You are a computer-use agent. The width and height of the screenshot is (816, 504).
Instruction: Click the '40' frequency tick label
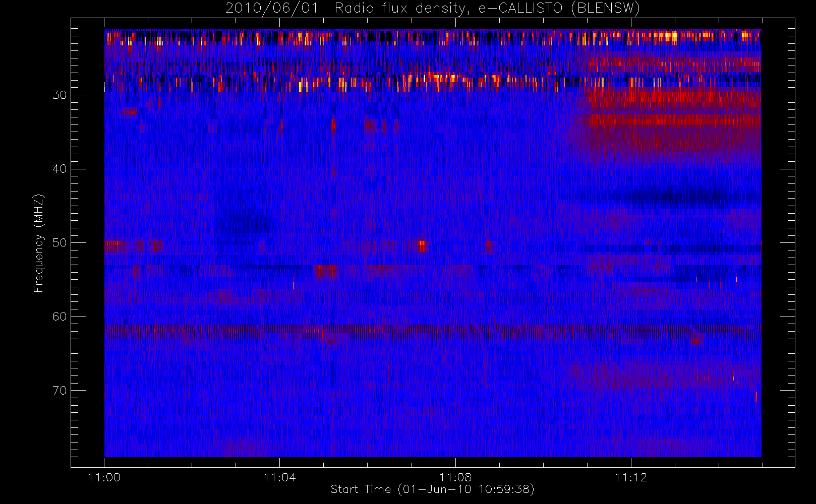click(60, 169)
